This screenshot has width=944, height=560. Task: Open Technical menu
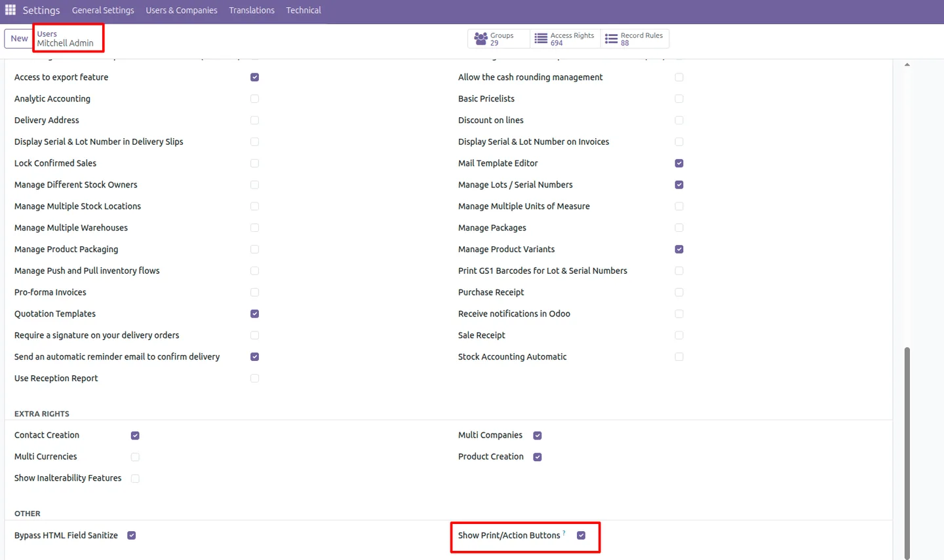pos(304,10)
